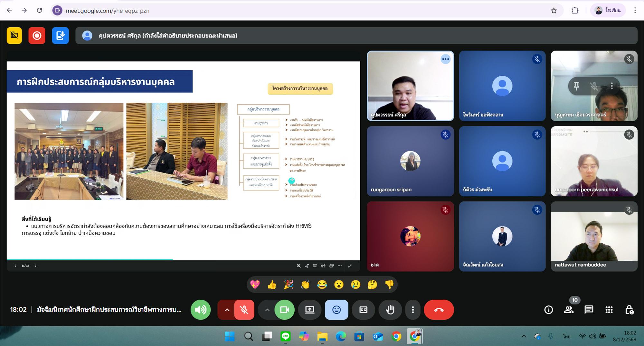Click the nattawut nambuddee video tile

coord(594,237)
